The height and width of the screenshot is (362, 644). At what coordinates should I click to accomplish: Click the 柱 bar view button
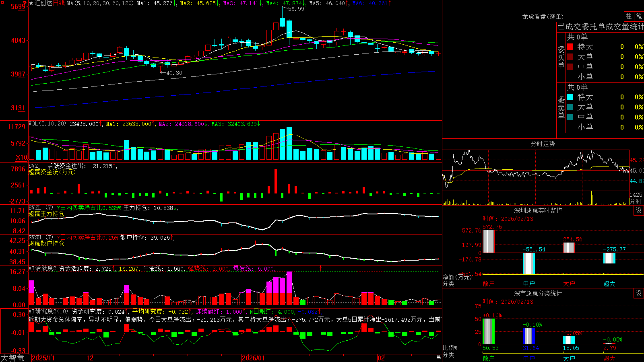(x=629, y=16)
